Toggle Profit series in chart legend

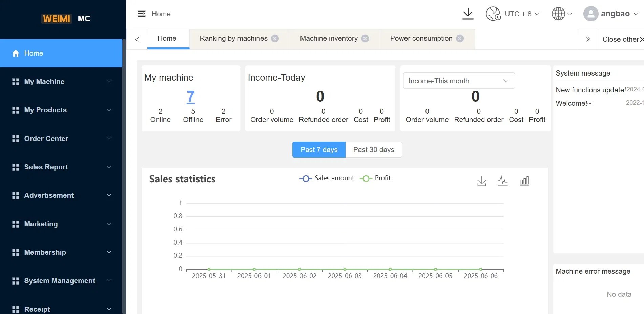[375, 178]
